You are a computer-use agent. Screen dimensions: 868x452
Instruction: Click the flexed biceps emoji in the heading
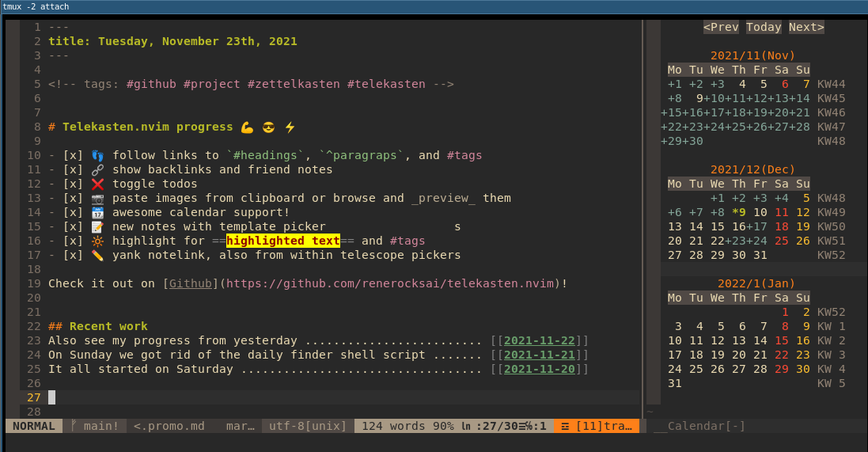tap(247, 127)
